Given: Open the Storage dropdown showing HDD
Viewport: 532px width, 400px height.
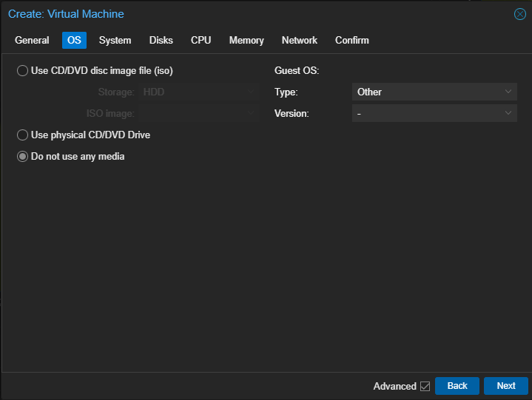Looking at the screenshot, I should (x=198, y=92).
